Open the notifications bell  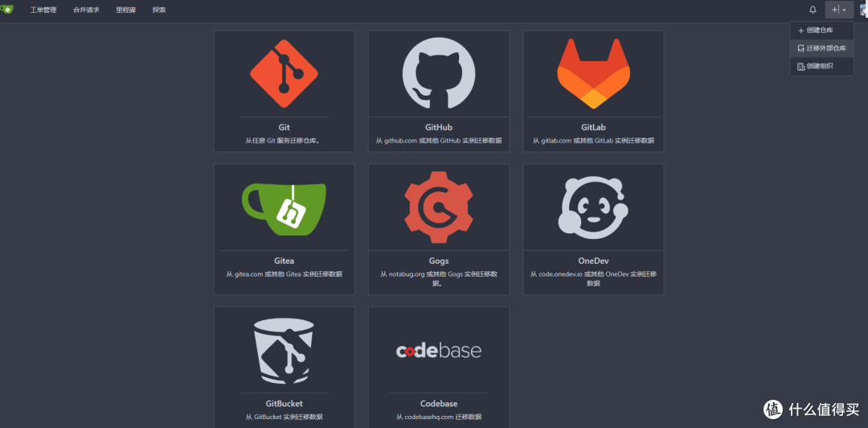[x=813, y=10]
